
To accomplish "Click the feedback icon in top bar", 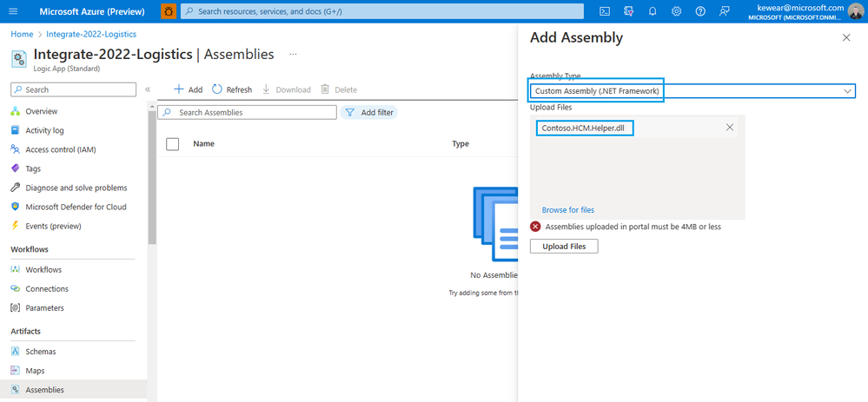I will click(724, 11).
